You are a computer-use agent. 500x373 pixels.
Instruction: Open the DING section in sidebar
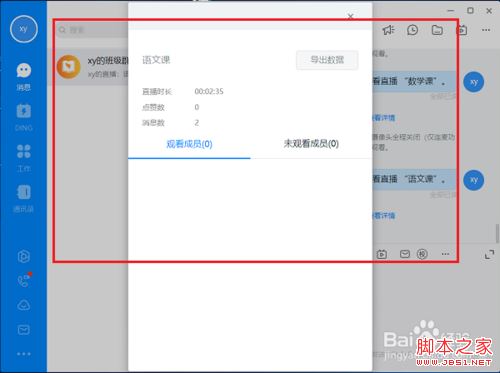pos(23,117)
